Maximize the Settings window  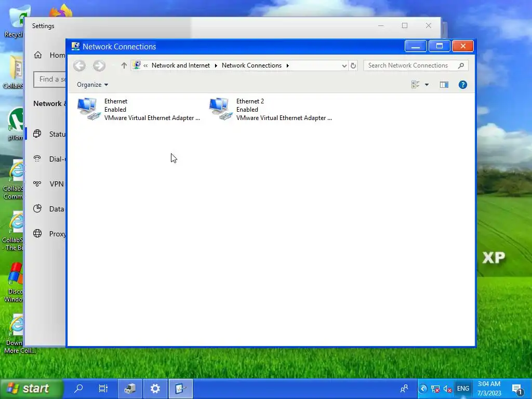pyautogui.click(x=404, y=25)
